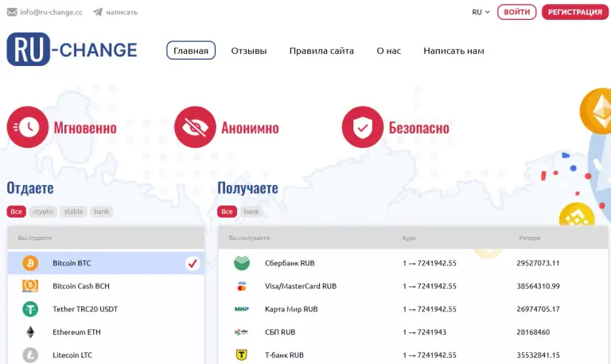
Task: Choose Карта Мир RUB to receive
Action: tap(413, 309)
